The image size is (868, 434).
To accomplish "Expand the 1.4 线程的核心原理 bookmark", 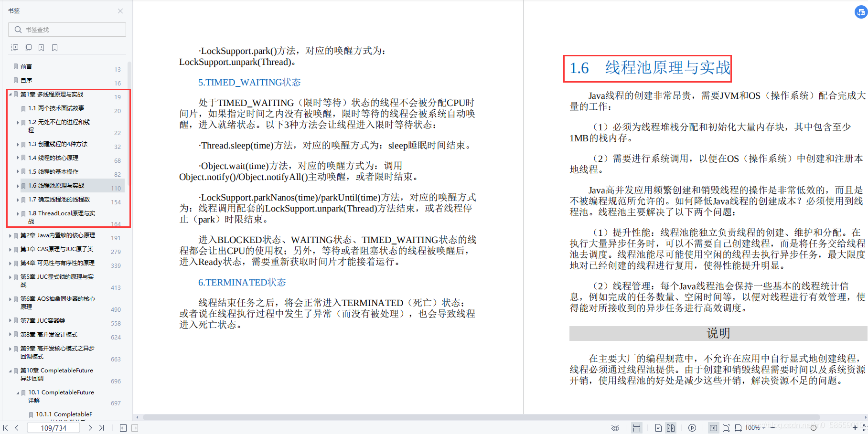I will tap(18, 158).
